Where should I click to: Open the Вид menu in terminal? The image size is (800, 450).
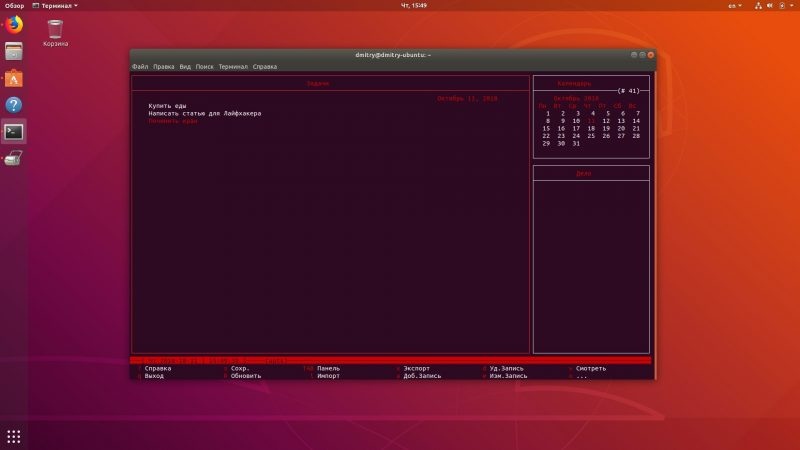pyautogui.click(x=185, y=66)
